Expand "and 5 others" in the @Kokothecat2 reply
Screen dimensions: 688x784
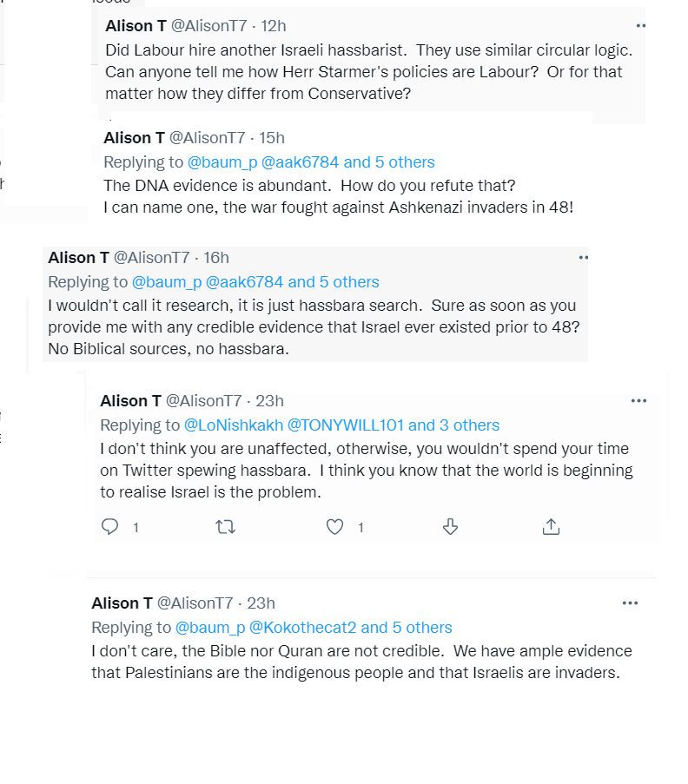[407, 628]
